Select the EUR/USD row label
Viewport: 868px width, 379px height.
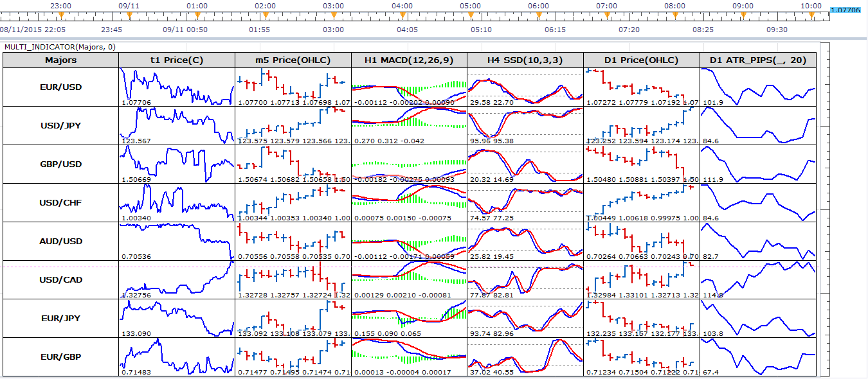click(61, 87)
